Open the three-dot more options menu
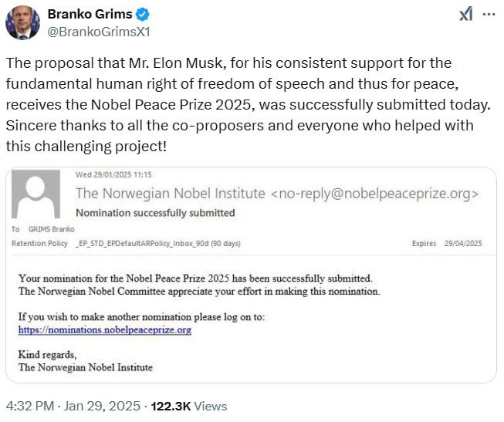Image resolution: width=504 pixels, height=422 pixels. tap(489, 15)
